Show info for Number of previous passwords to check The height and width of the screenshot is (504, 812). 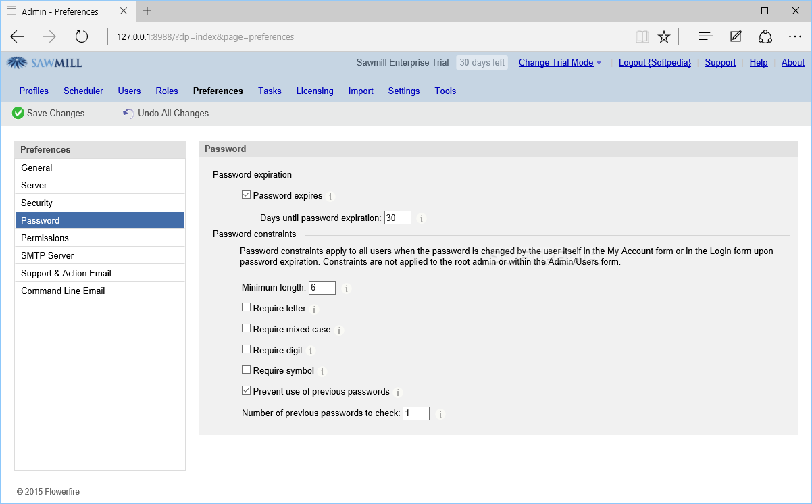coord(440,414)
